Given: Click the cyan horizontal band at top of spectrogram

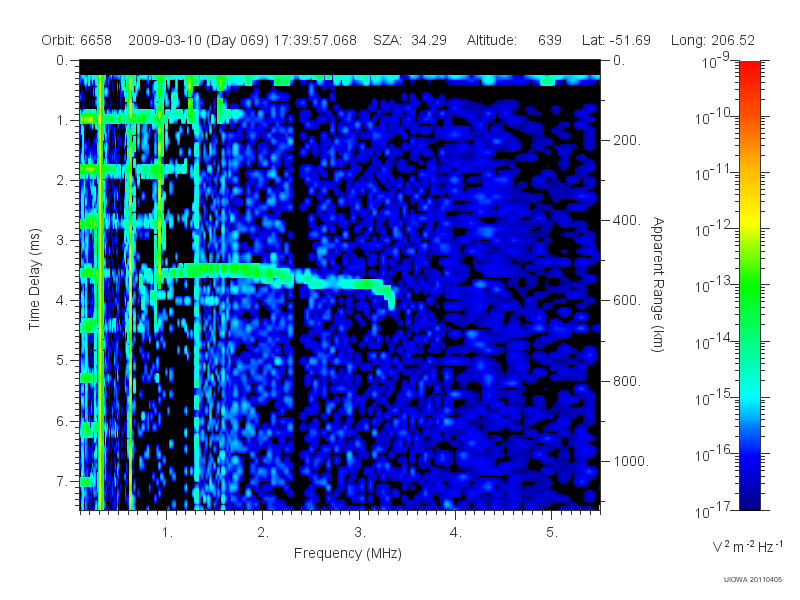Looking at the screenshot, I should tap(340, 80).
